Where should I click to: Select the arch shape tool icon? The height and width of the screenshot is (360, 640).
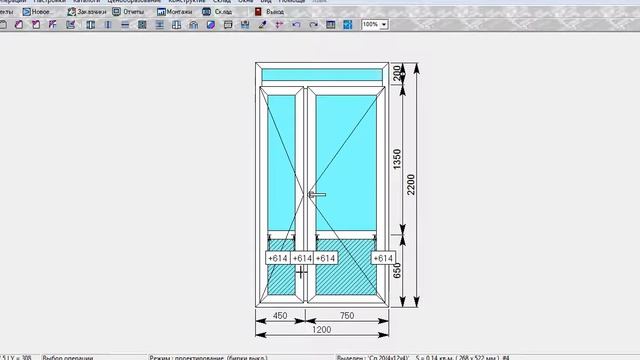[x=193, y=25]
